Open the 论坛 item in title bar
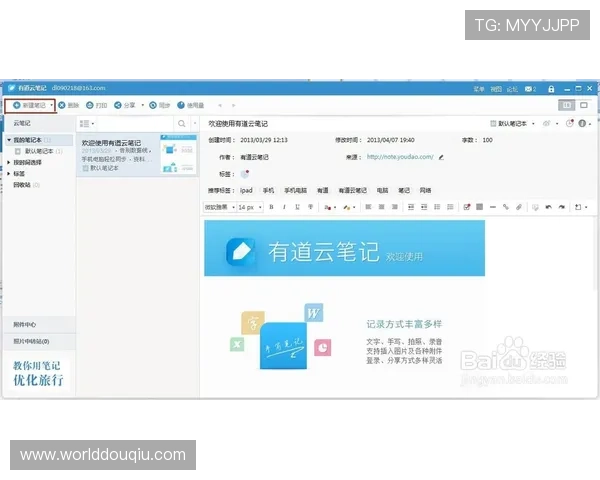The height and width of the screenshot is (480, 600). tap(512, 89)
